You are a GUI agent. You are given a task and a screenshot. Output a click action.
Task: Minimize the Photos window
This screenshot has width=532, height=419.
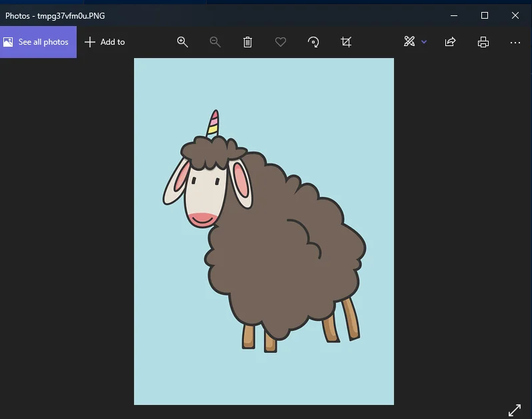[x=453, y=15]
